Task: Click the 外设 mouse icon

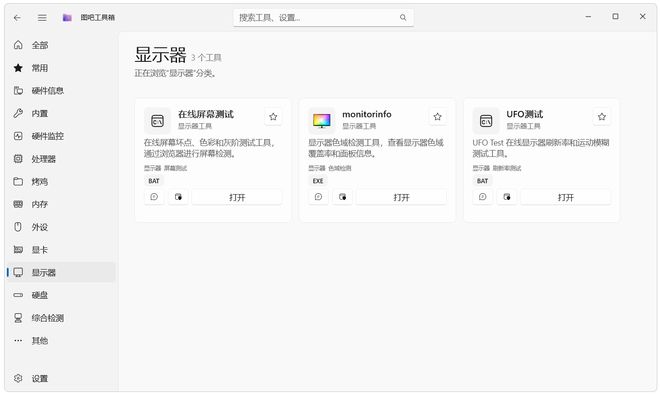Action: [18, 227]
